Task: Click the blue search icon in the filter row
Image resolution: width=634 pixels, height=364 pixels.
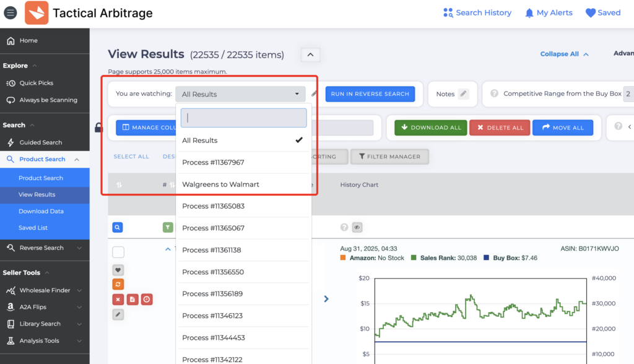Action: [x=117, y=227]
